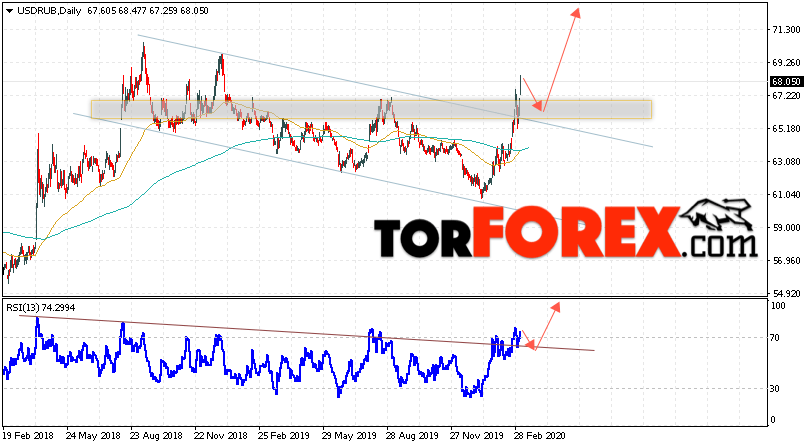Click price axis value 54.920
The width and height of the screenshot is (808, 447).
click(786, 294)
